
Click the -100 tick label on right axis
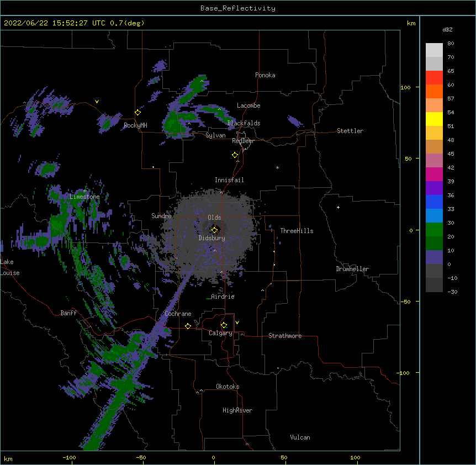pyautogui.click(x=404, y=373)
